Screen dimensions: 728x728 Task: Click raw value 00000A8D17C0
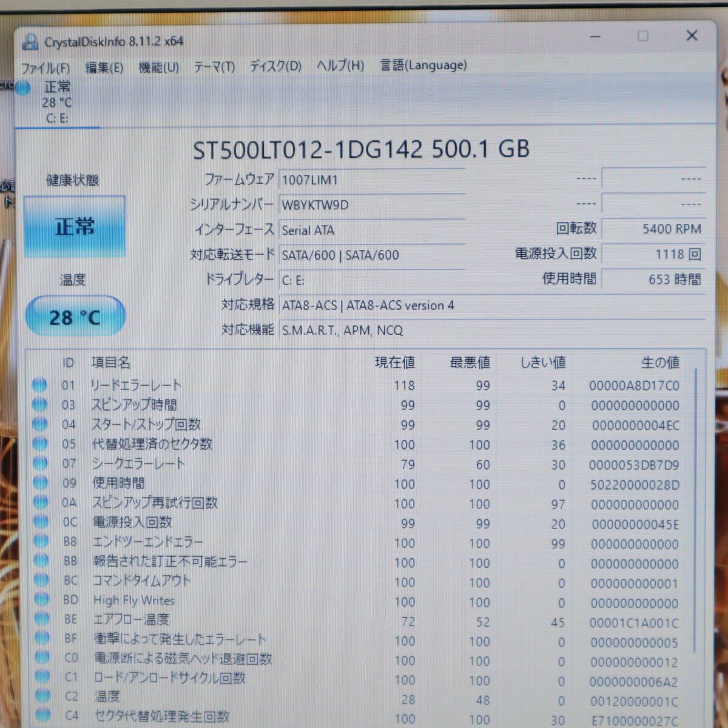634,386
